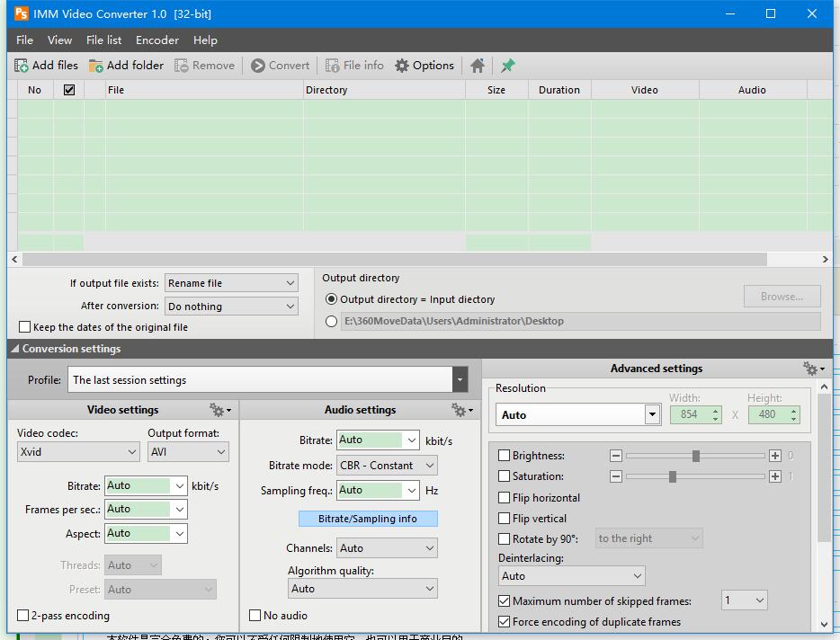Open the Encoder menu

coord(157,40)
